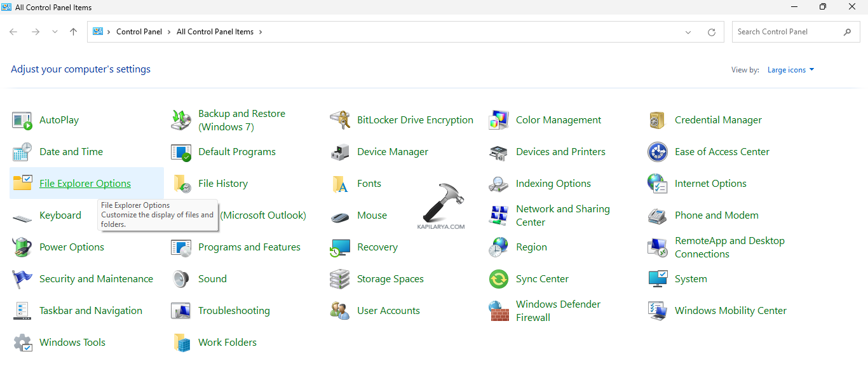Open the Programs and Features link
This screenshot has height=375, width=868.
249,247
